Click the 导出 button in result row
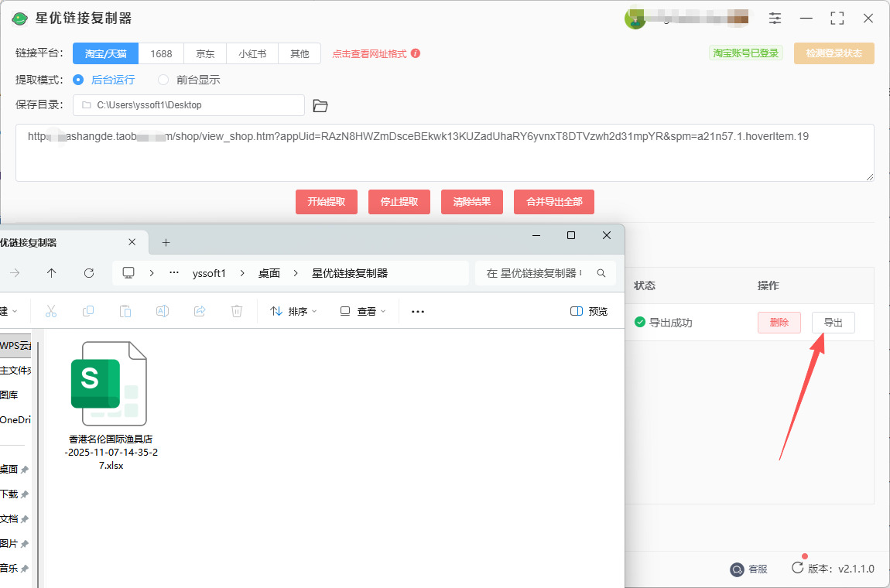Viewport: 890px width, 588px height. tap(834, 323)
